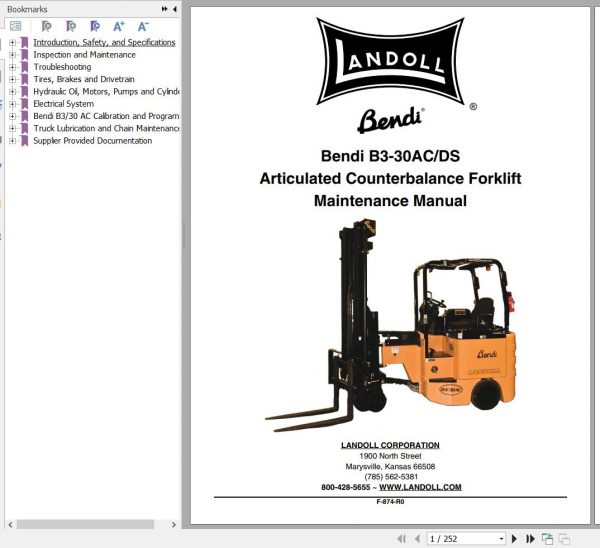Jump to the last page button
Screen dimensions: 600x548
(530, 539)
